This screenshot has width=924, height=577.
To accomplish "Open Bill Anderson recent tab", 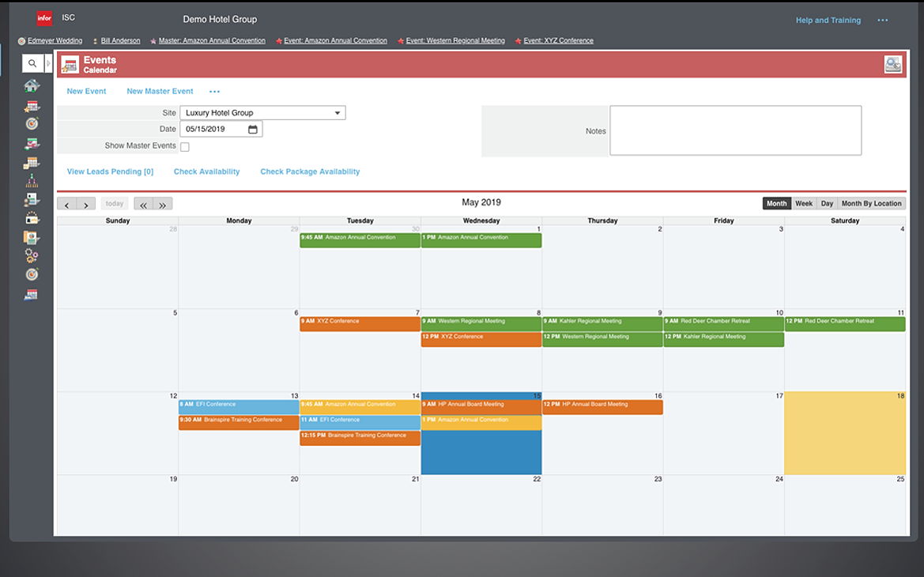I will 120,40.
